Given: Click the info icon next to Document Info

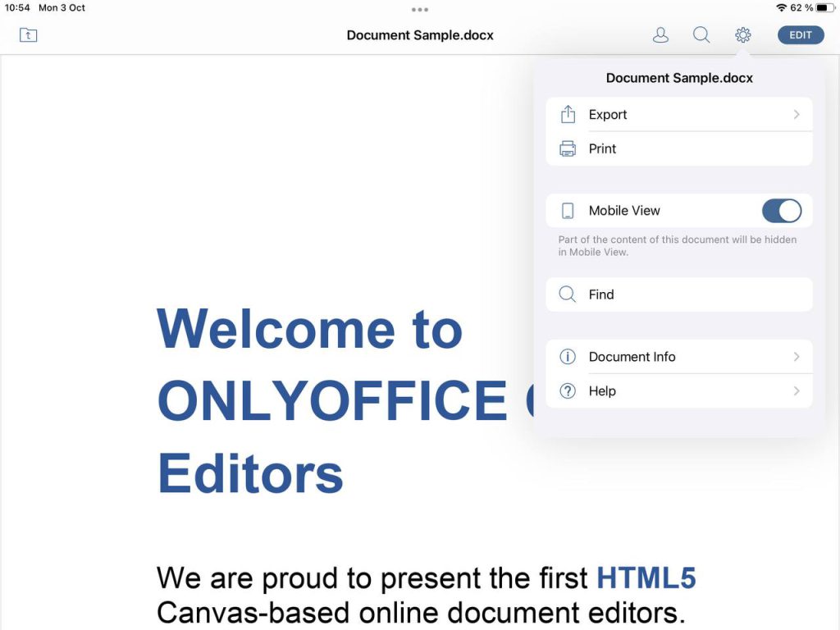Looking at the screenshot, I should [567, 357].
